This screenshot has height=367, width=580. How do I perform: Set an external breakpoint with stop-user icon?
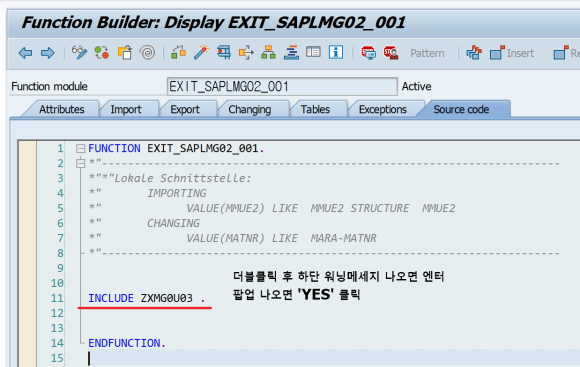pyautogui.click(x=391, y=53)
